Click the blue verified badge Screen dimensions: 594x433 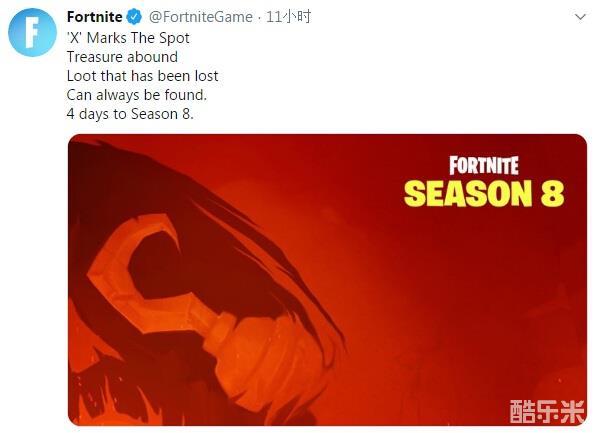(134, 17)
